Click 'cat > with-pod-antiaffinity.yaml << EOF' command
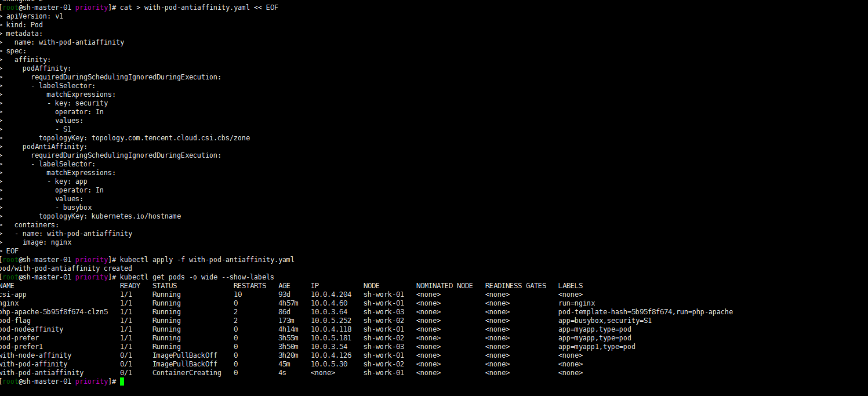The height and width of the screenshot is (396, 868). point(199,8)
